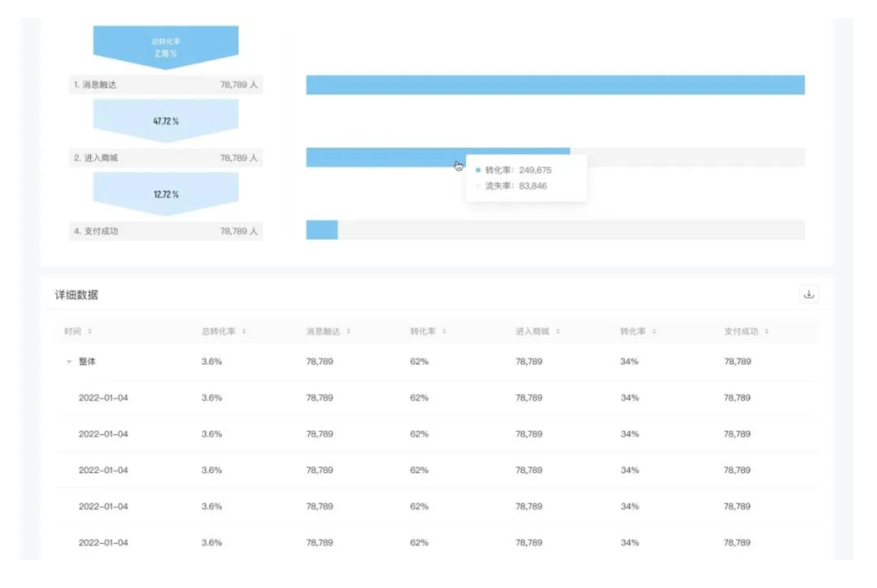877x588 pixels.
Task: Click the download icon in 详细数据 panel
Action: (x=809, y=295)
